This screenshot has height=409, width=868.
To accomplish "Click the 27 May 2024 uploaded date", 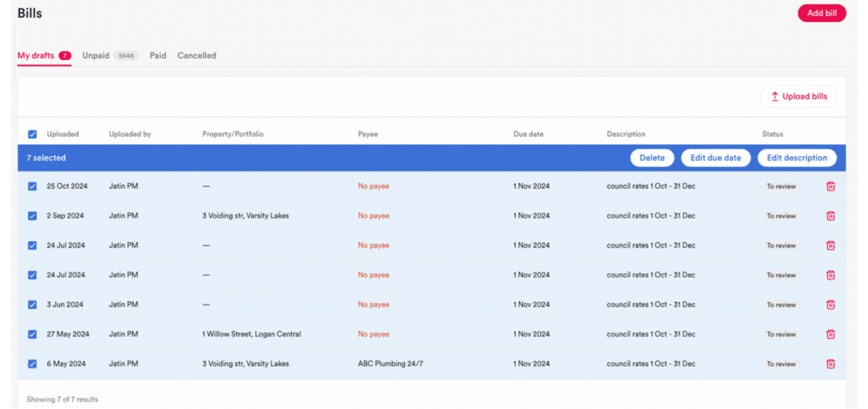I will [68, 334].
